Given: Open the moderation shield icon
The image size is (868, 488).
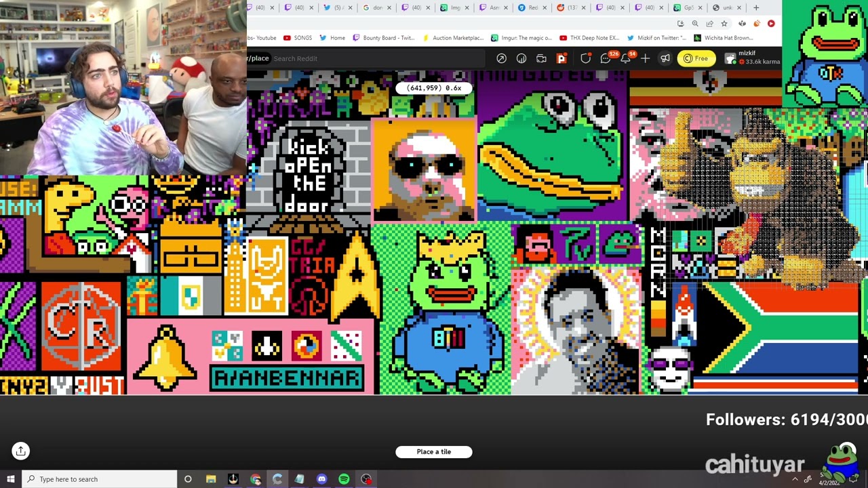Looking at the screenshot, I should click(x=586, y=58).
